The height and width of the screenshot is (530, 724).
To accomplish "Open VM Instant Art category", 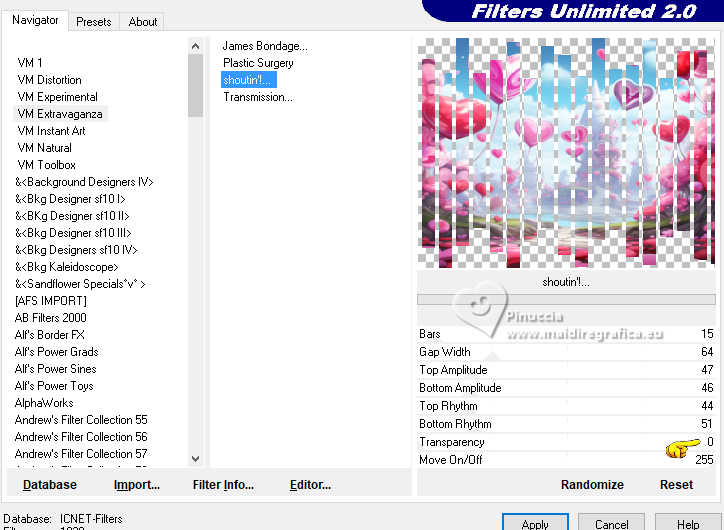I will pos(52,131).
